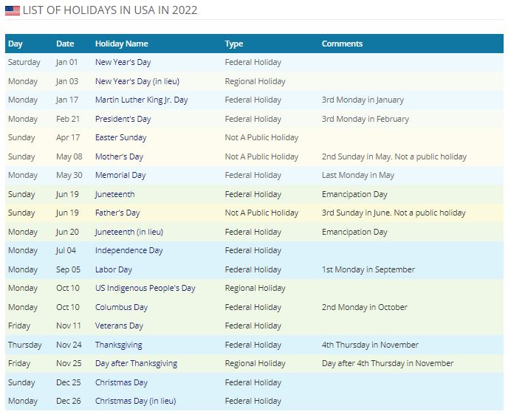Select the 'Sep 05' date cell

point(68,269)
